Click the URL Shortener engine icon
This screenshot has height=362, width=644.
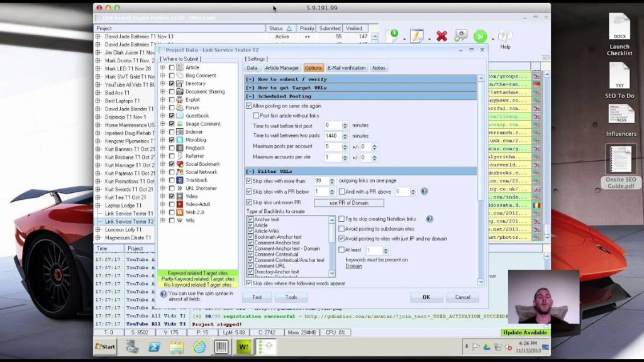tap(179, 188)
